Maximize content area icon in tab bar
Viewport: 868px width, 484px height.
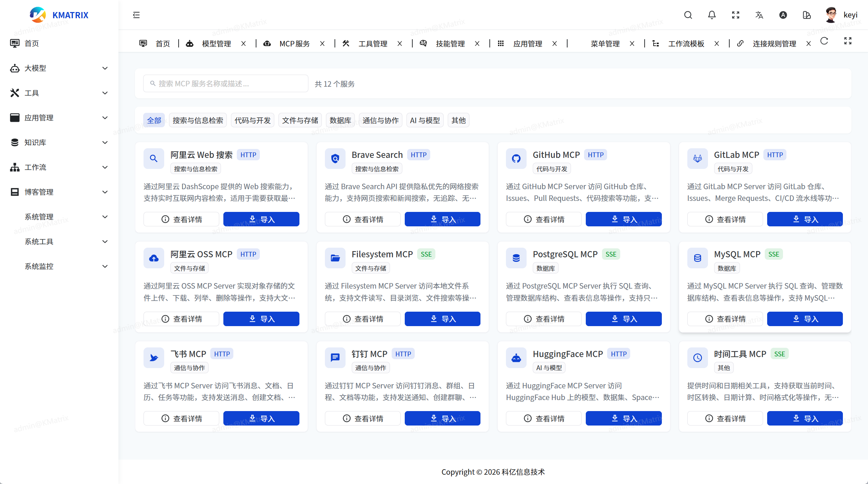[x=848, y=41]
